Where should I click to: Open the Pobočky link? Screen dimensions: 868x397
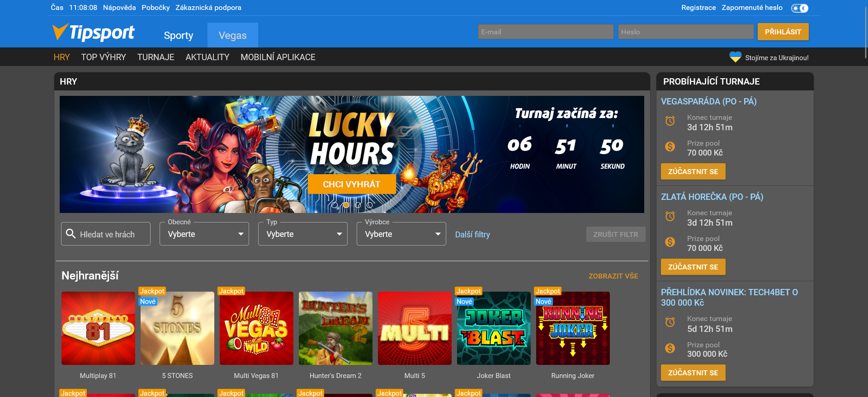(x=156, y=8)
